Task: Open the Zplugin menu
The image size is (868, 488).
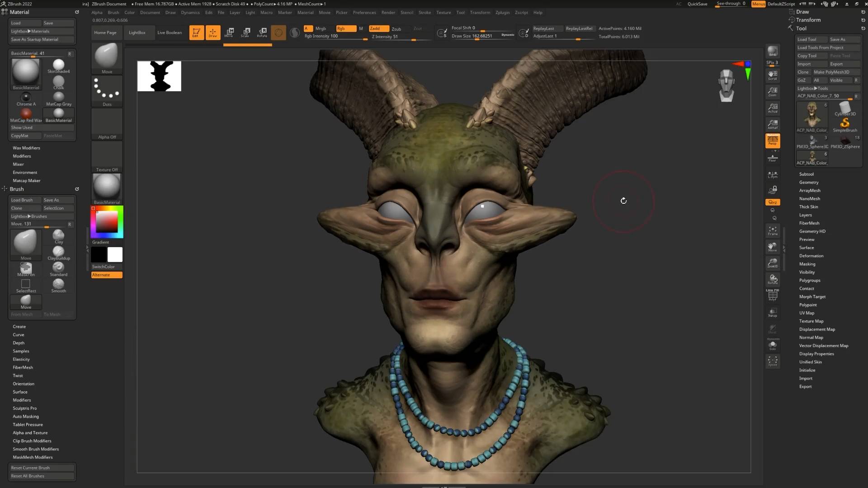Action: [502, 13]
